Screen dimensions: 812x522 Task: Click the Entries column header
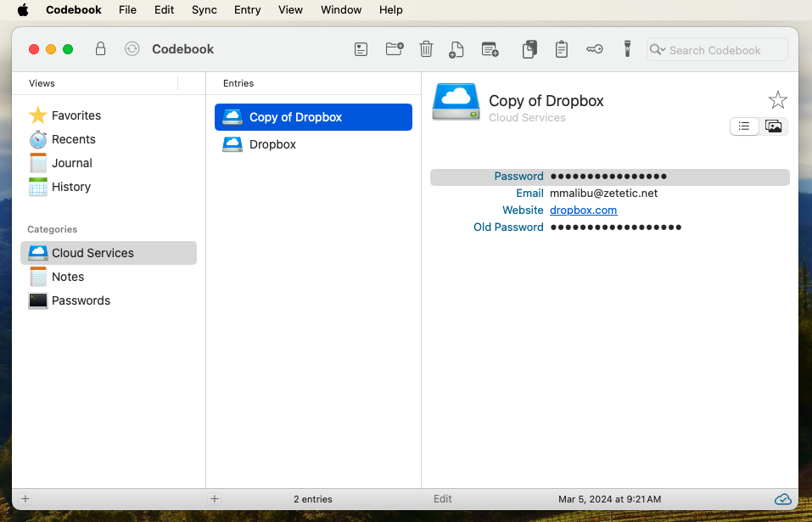pyautogui.click(x=238, y=83)
